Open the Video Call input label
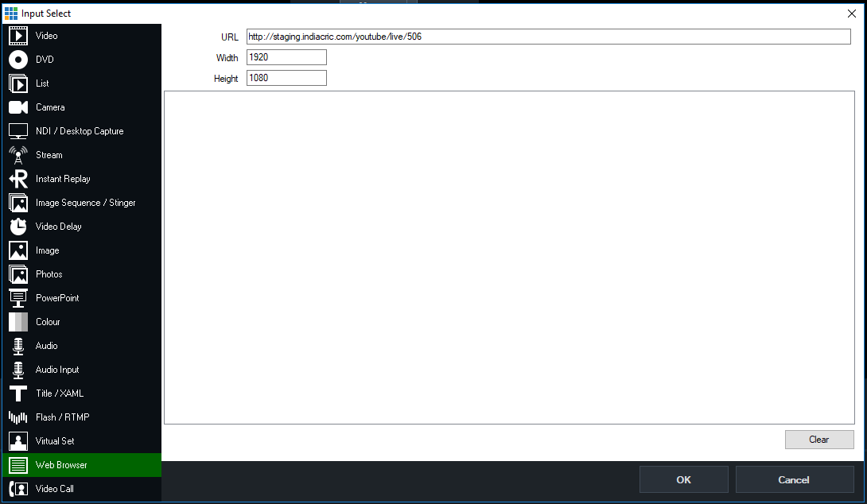This screenshot has width=867, height=504. [x=55, y=489]
